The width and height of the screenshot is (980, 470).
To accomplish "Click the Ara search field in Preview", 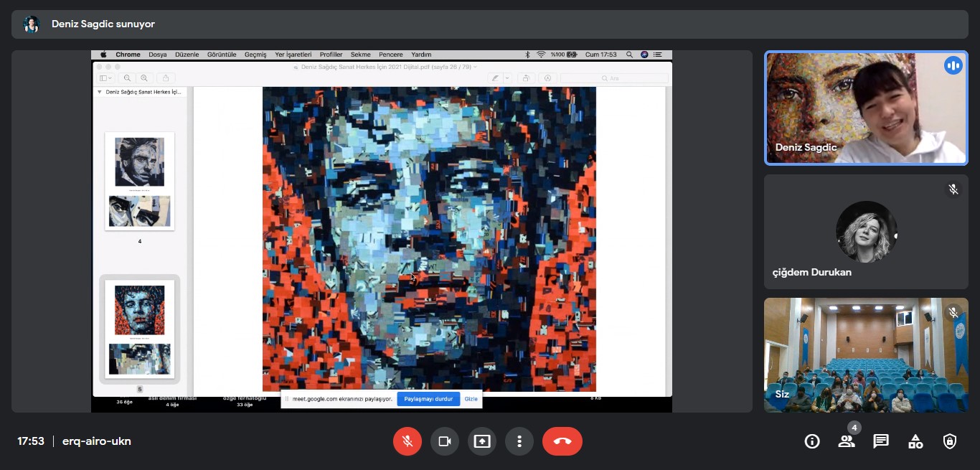I will [x=613, y=78].
